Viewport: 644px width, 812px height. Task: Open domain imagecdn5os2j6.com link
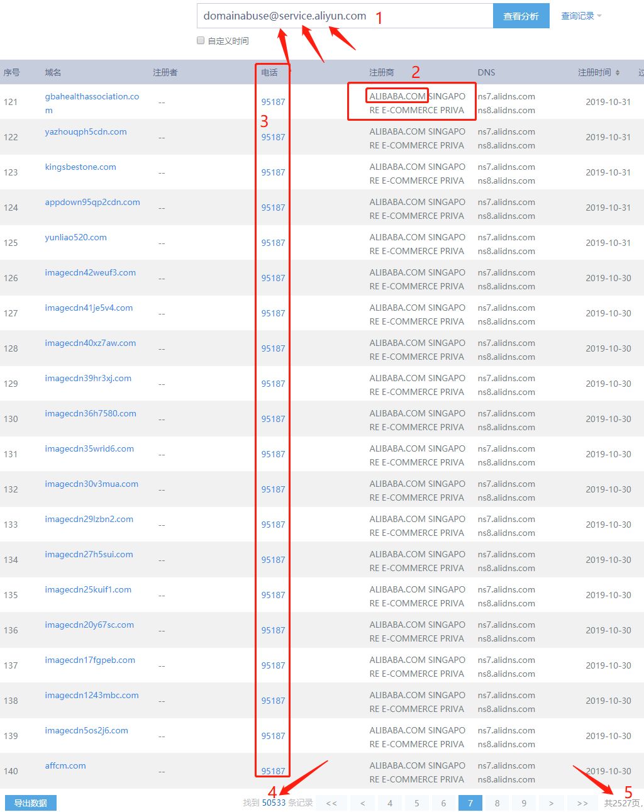(86, 730)
